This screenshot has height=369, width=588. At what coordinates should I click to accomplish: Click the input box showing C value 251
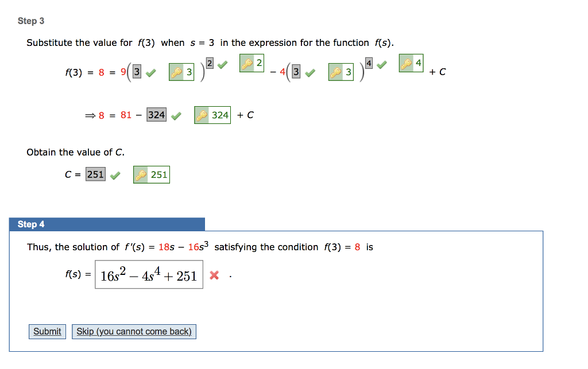coord(96,174)
